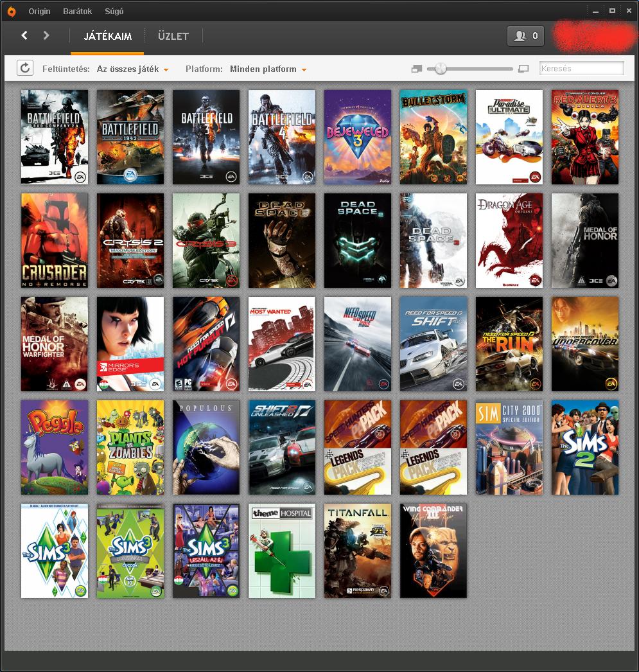Select the first Dead Space cover
The width and height of the screenshot is (639, 672).
pos(282,240)
